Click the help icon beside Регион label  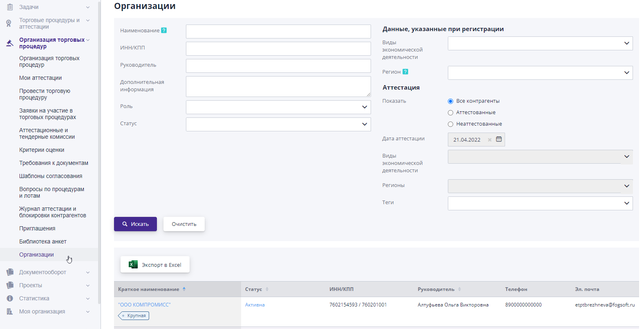pos(405,72)
